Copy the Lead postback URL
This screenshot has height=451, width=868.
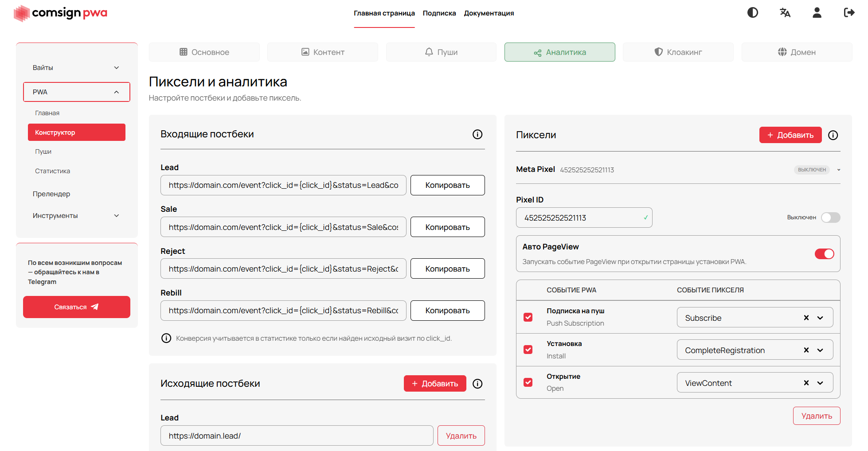447,185
